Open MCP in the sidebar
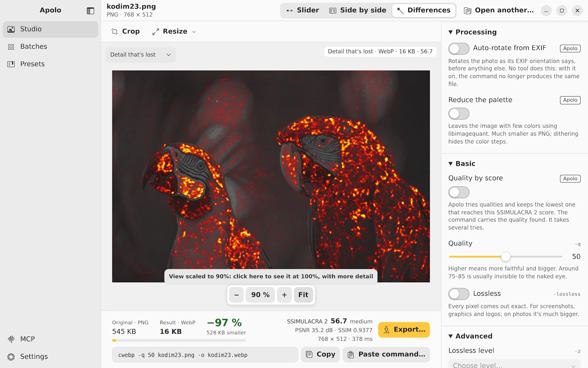 [x=51, y=339]
